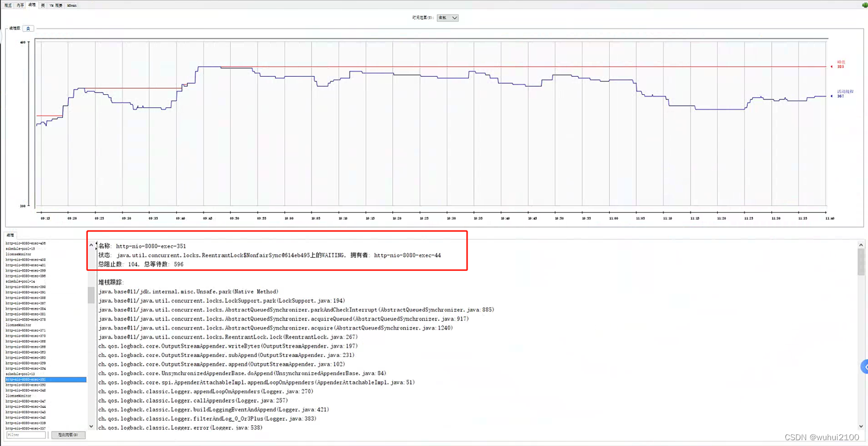The width and height of the screenshot is (868, 446).
Task: Click the connection status icon at top right
Action: 865,5
